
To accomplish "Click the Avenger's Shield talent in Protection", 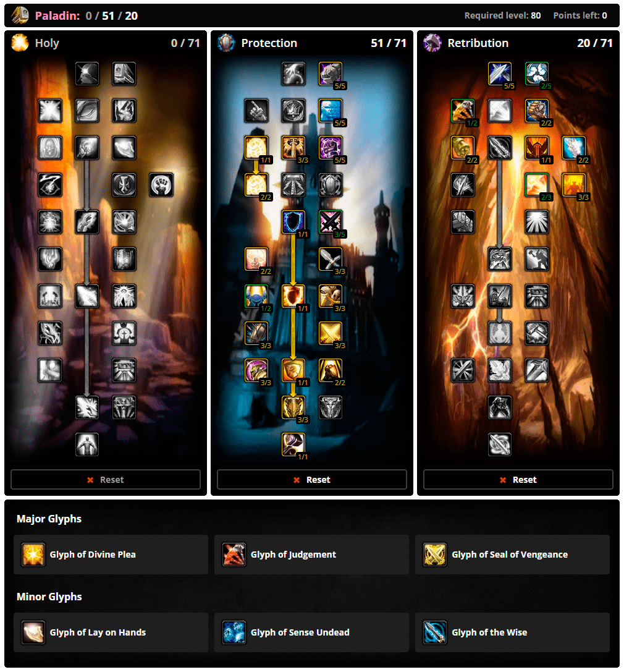I will 293,370.
